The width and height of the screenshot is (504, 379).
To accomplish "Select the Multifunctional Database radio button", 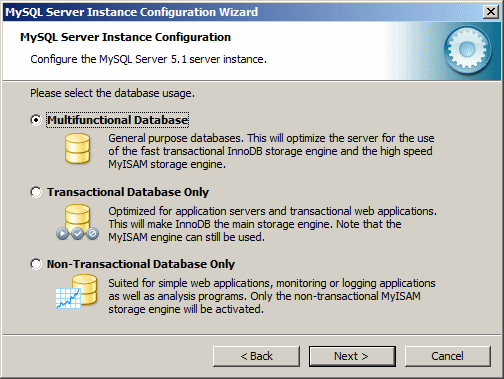I will point(36,120).
